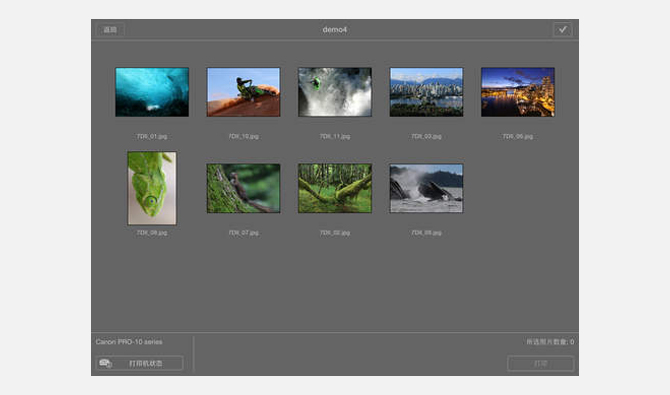This screenshot has height=395, width=670.
Task: Click the printer status icon
Action: point(106,363)
